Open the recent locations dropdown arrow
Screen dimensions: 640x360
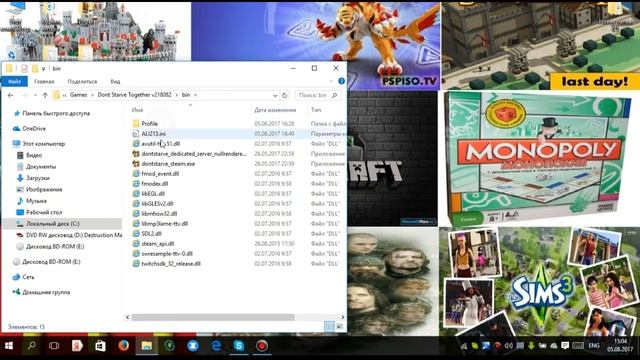(35, 95)
